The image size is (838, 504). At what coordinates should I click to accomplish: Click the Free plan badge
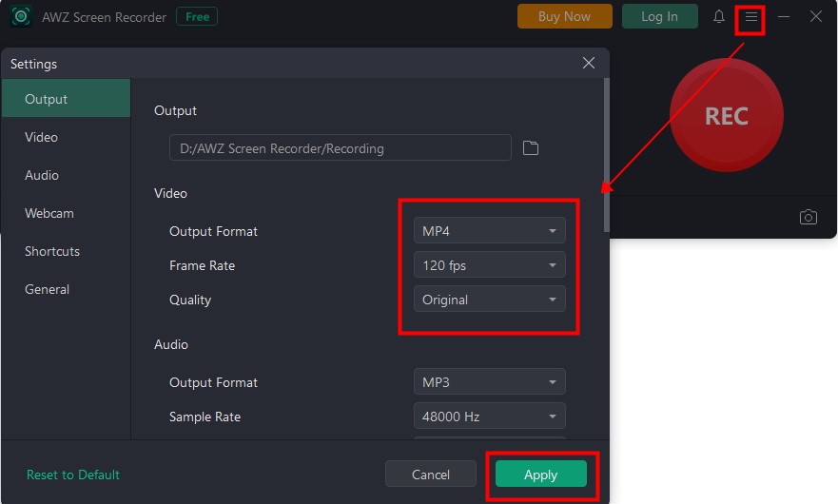pos(197,16)
